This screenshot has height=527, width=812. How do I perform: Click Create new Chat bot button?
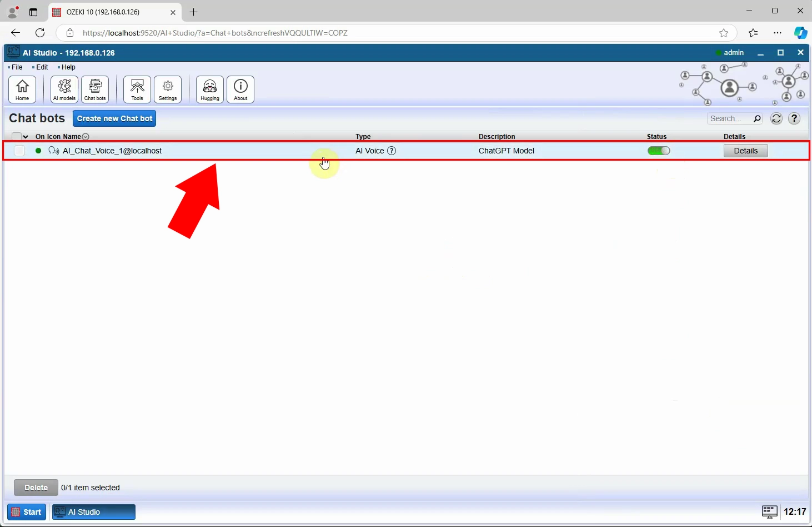pos(114,118)
